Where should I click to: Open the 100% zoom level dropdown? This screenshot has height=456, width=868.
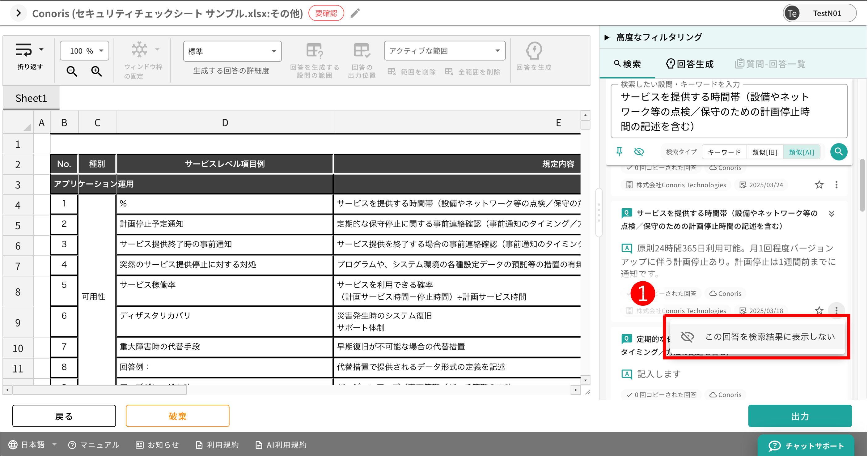85,51
